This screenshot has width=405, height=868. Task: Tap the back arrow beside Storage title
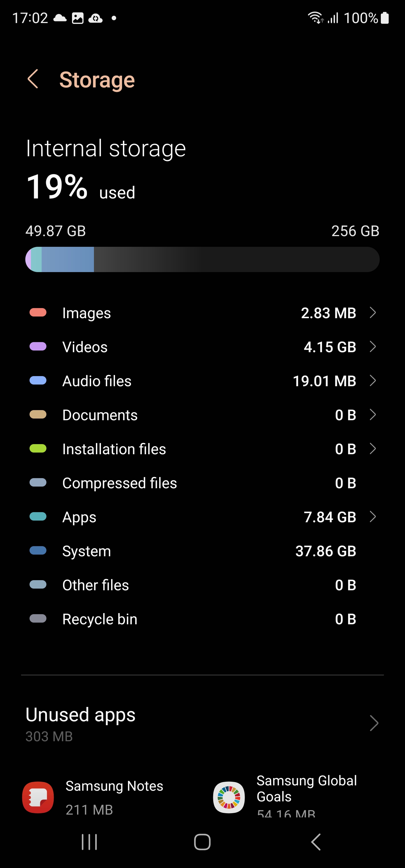(x=33, y=79)
